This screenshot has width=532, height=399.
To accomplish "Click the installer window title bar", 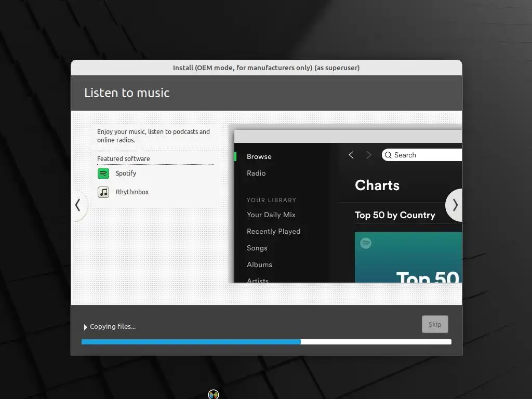I will tap(267, 68).
